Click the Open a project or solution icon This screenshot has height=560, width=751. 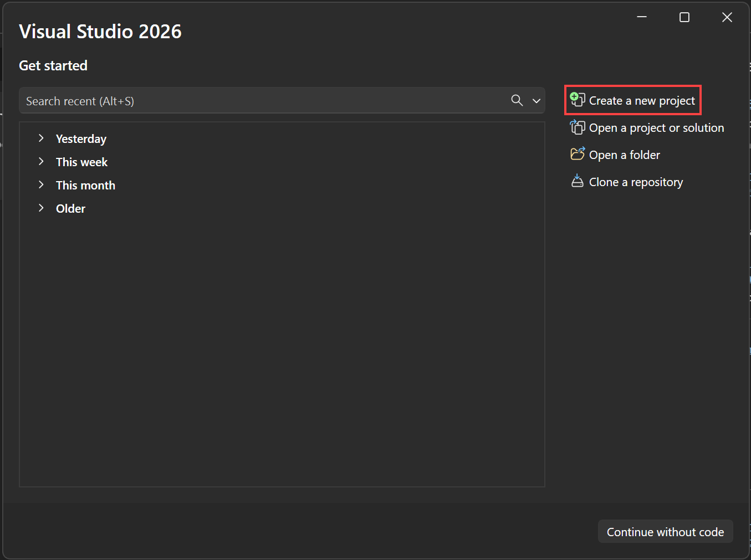[578, 127]
